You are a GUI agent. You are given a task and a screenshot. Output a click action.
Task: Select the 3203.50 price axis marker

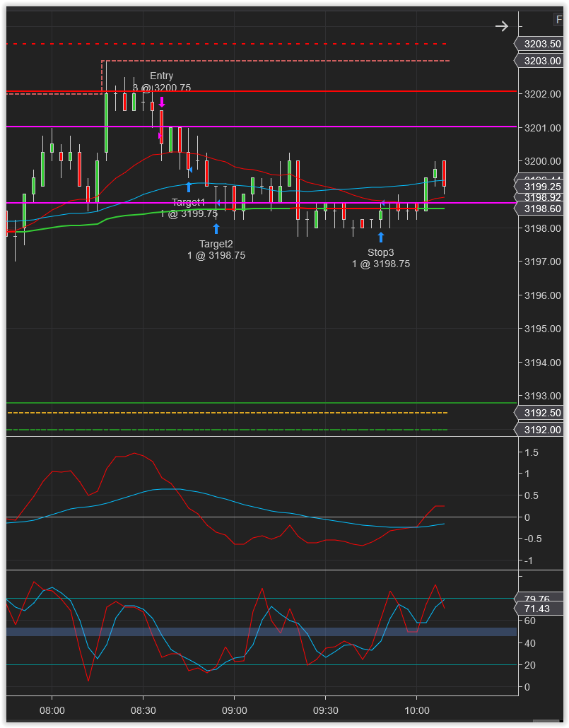point(539,44)
